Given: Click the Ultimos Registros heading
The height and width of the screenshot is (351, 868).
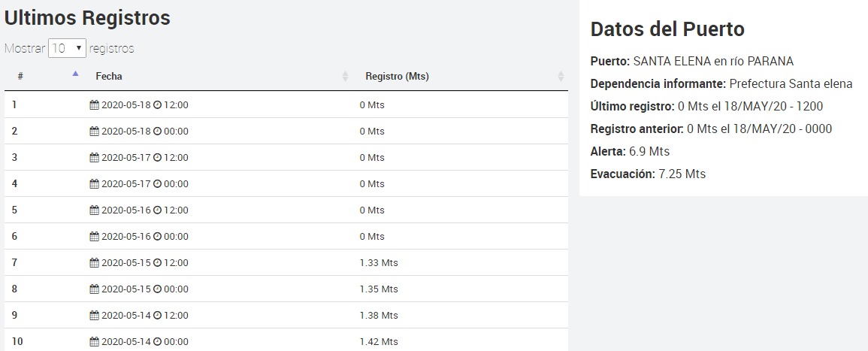Looking at the screenshot, I should point(87,18).
